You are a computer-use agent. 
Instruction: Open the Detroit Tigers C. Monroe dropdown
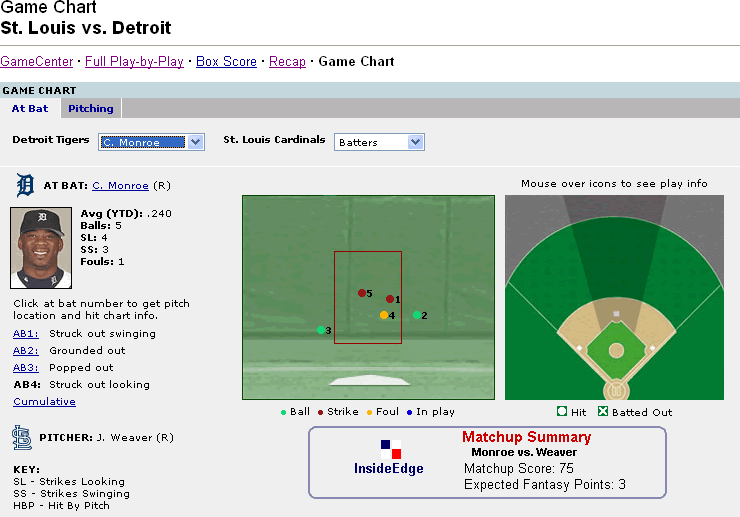tap(151, 142)
